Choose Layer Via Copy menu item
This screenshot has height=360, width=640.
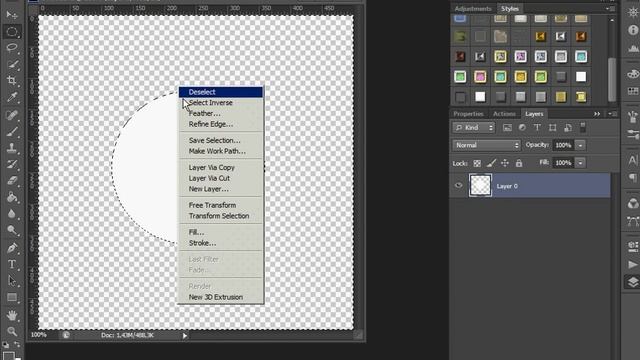coord(221,167)
